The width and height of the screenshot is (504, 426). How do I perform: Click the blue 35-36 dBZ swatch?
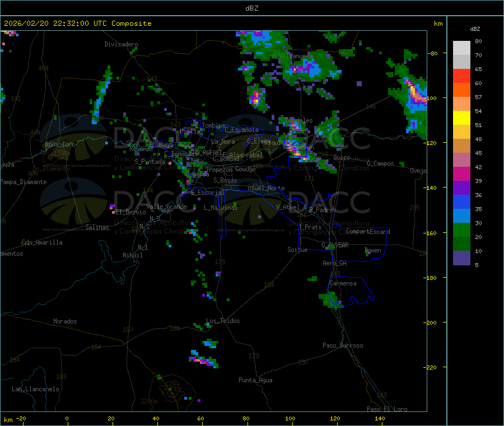pyautogui.click(x=461, y=202)
